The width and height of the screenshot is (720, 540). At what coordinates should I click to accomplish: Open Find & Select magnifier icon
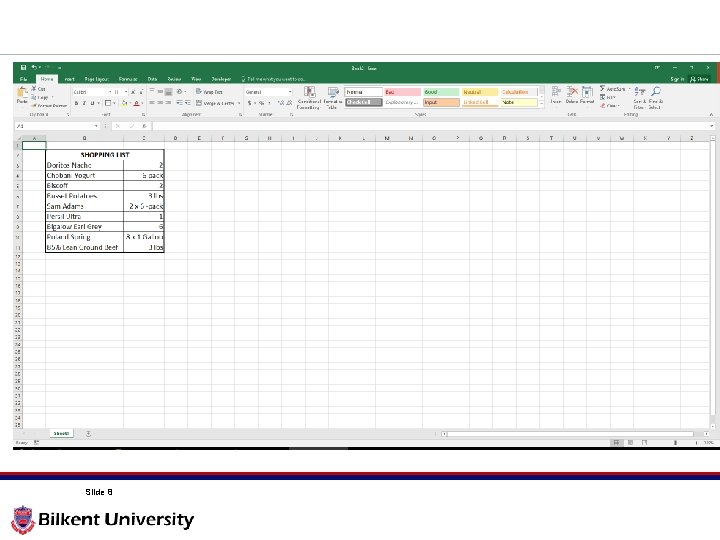(656, 91)
